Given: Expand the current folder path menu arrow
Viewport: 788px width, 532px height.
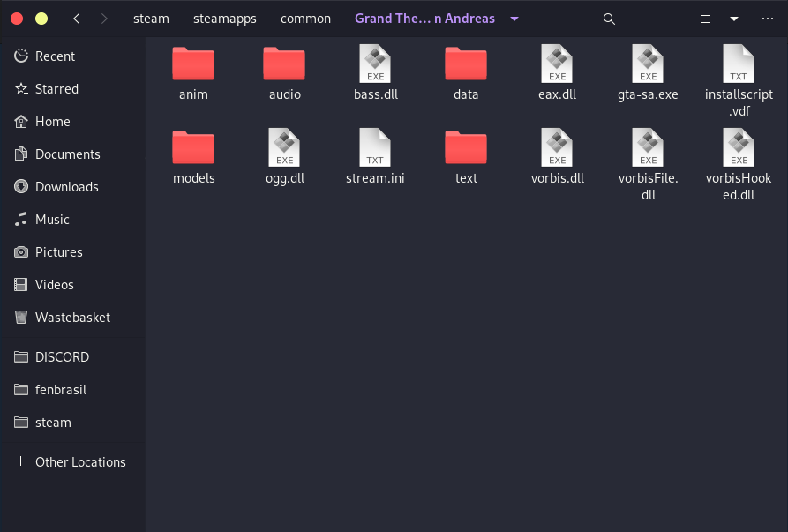Looking at the screenshot, I should 514,19.
